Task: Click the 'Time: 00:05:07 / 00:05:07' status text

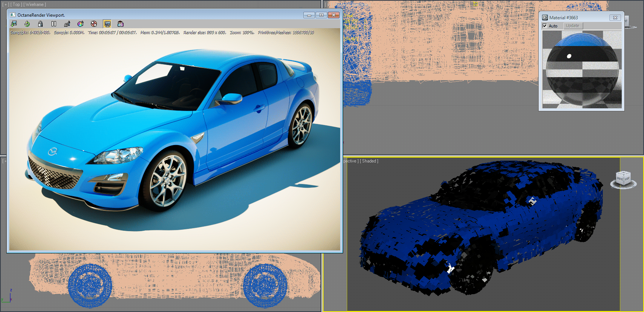Action: coord(112,33)
